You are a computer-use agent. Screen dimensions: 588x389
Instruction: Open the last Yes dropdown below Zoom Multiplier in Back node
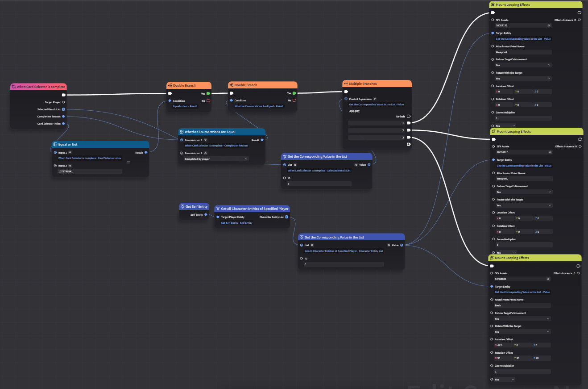click(x=505, y=379)
